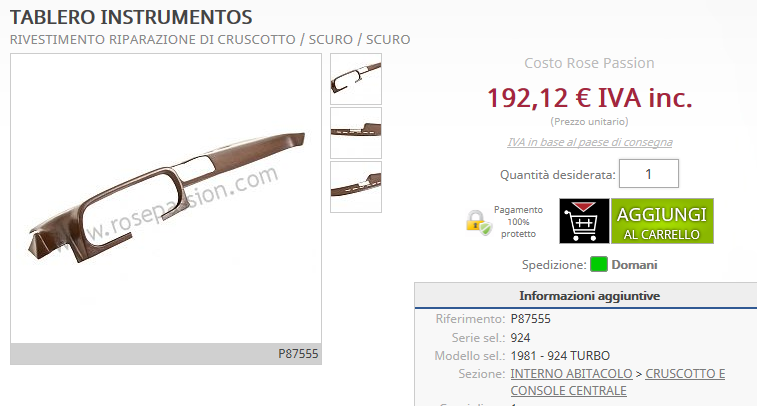
Task: Click the Pagamento 100% protetto text
Action: pos(518,222)
